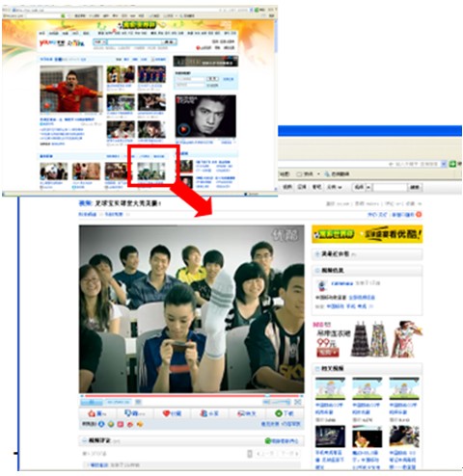Image resolution: width=463 pixels, height=476 pixels.
Task: Open the search type dropdown in the page header
Action: click(x=99, y=42)
